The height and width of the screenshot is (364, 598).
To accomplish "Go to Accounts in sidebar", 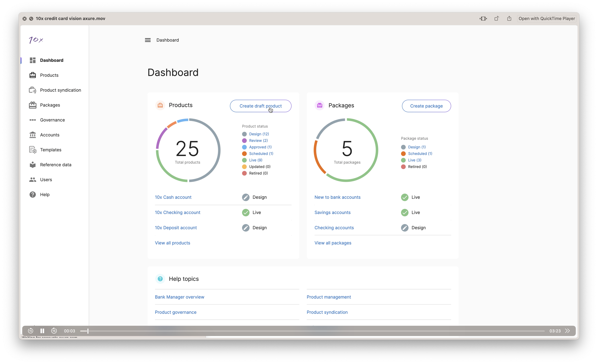I will click(x=50, y=135).
